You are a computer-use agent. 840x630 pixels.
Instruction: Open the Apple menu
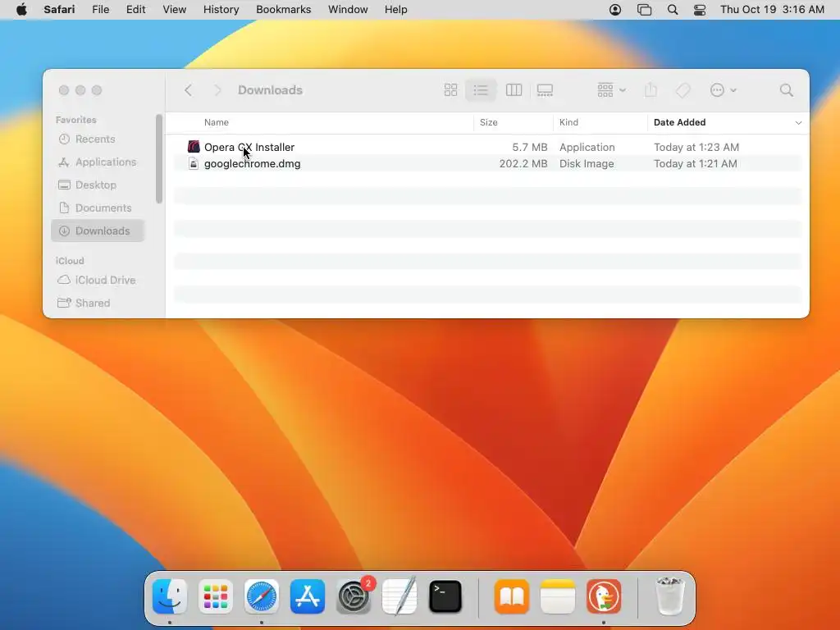tap(21, 10)
